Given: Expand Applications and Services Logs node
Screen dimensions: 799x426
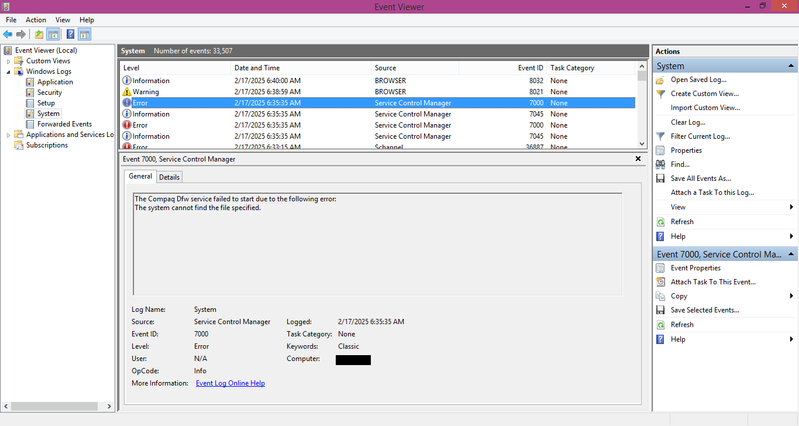Looking at the screenshot, I should pos(8,135).
